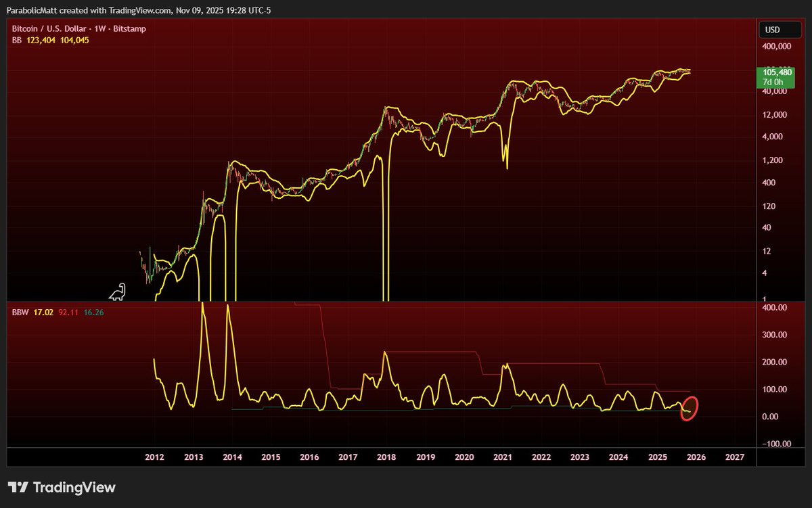Image resolution: width=812 pixels, height=508 pixels.
Task: Click the TradingView logo at bottom left
Action: pyautogui.click(x=62, y=488)
